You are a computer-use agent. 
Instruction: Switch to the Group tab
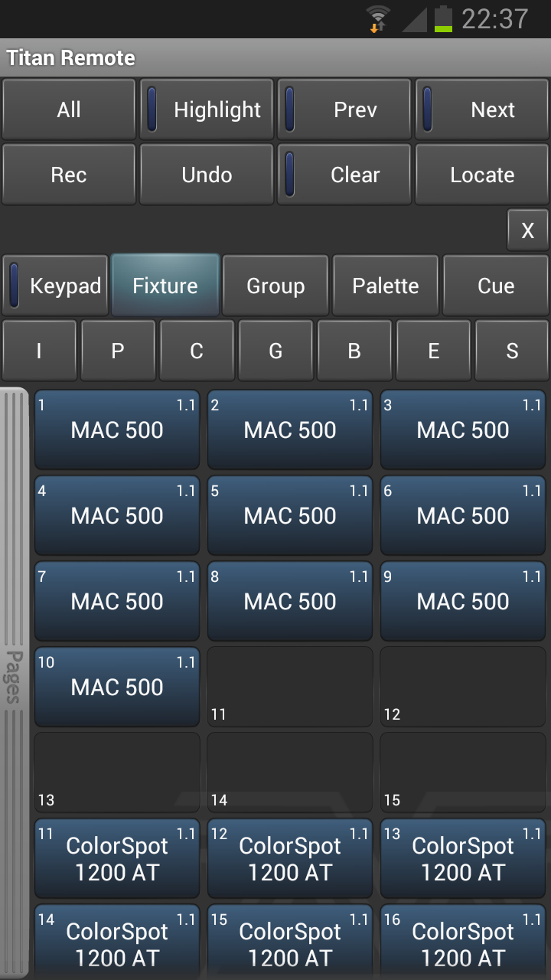tap(275, 285)
